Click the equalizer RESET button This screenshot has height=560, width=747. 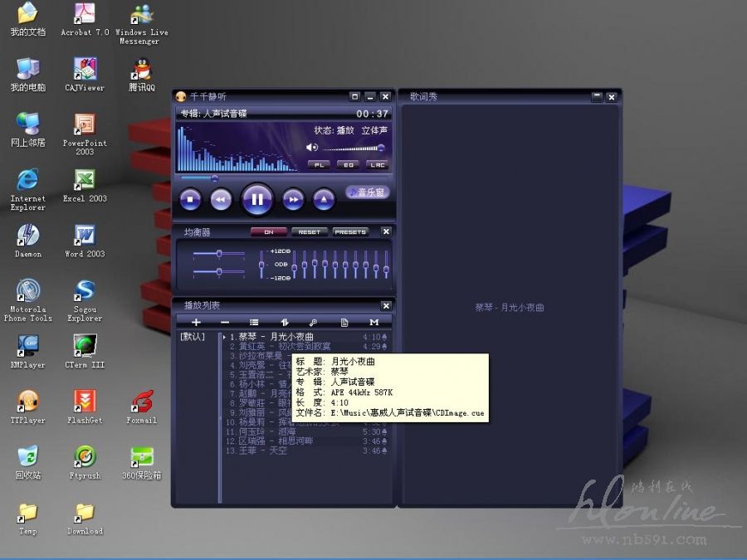coord(310,232)
